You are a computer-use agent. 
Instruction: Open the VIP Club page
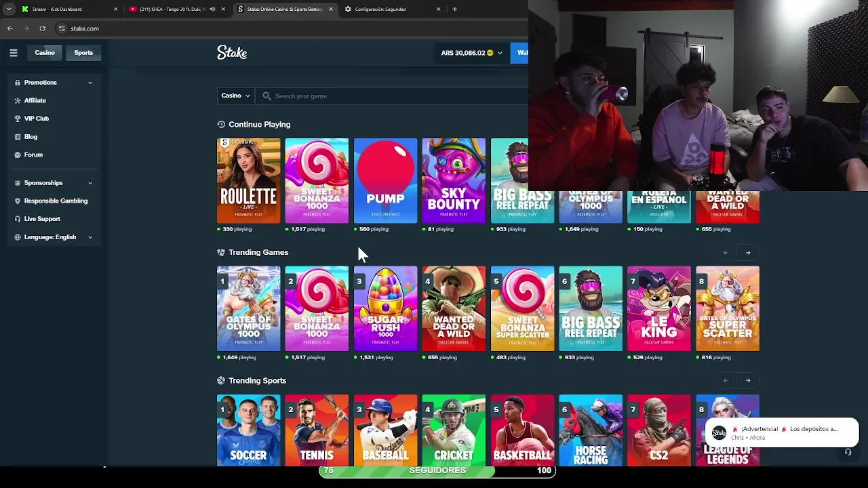pos(37,119)
